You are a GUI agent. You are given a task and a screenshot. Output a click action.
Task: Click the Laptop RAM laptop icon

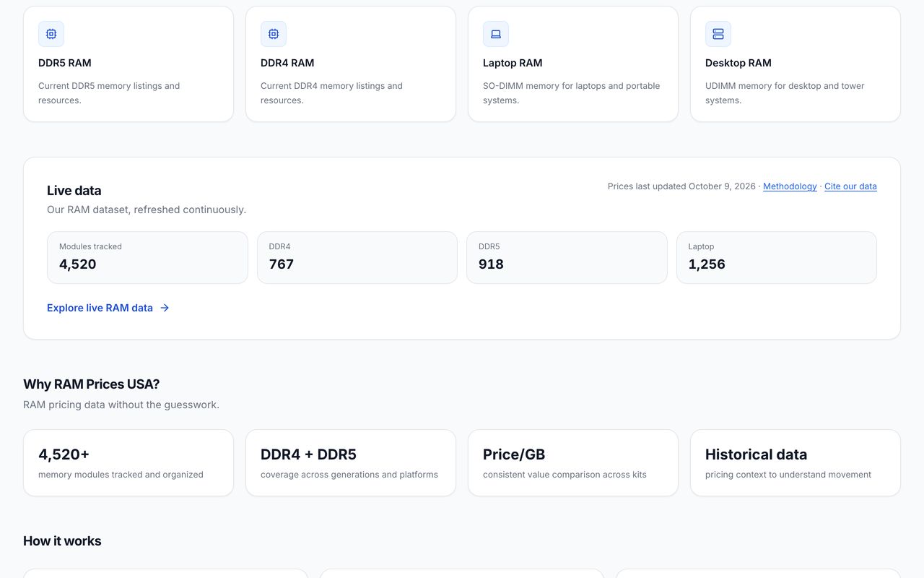click(496, 34)
